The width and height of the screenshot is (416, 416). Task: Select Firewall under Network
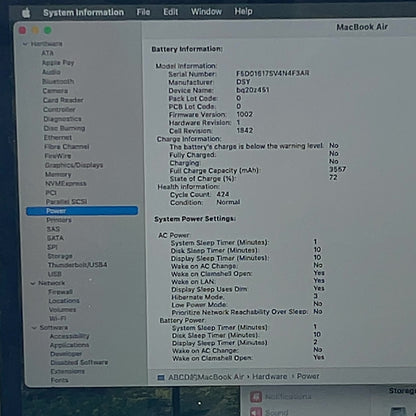[x=60, y=292]
